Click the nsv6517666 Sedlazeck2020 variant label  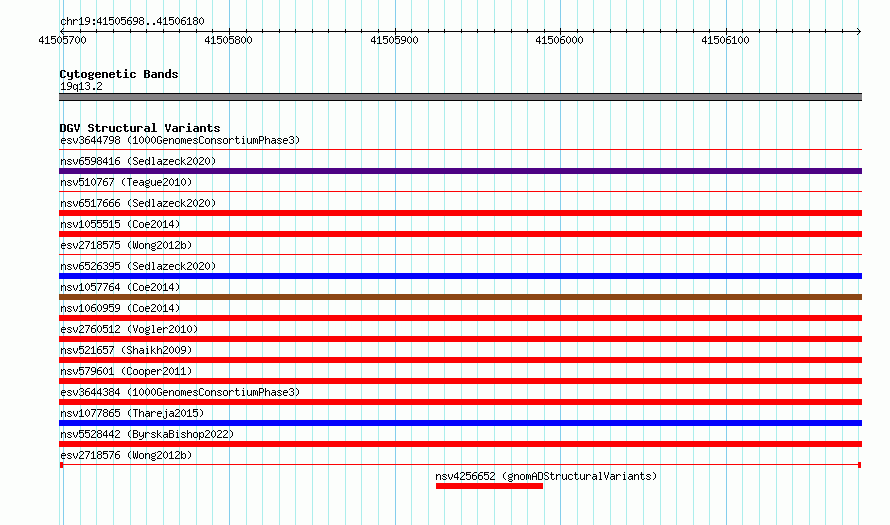click(138, 203)
